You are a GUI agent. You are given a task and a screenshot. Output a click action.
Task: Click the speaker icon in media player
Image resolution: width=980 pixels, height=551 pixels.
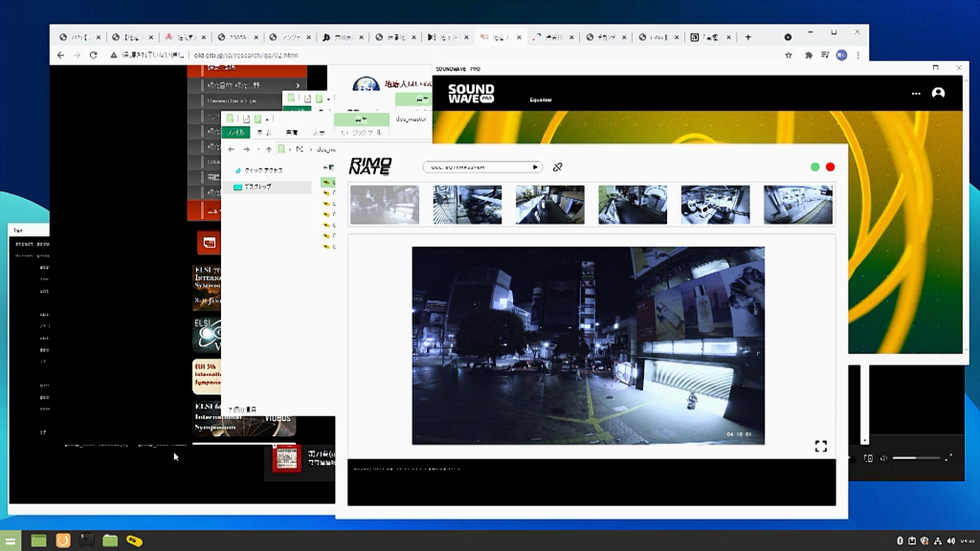pyautogui.click(x=883, y=458)
